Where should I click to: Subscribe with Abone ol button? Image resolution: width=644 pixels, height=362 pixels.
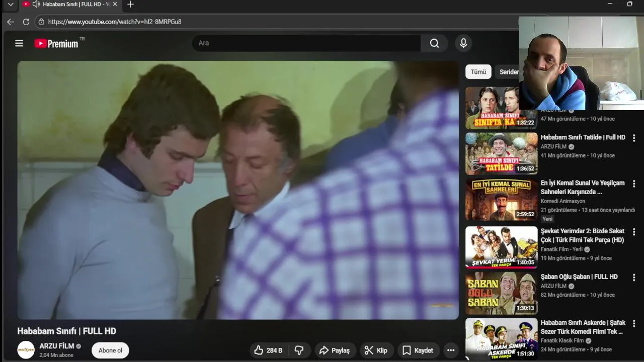click(110, 350)
